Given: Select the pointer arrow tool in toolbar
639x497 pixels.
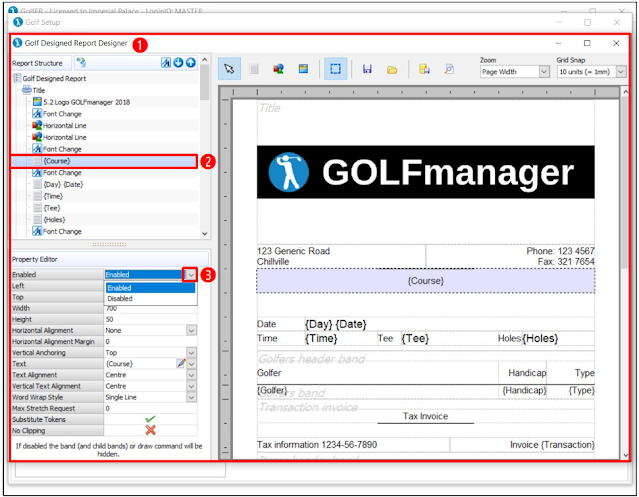Looking at the screenshot, I should coord(229,68).
